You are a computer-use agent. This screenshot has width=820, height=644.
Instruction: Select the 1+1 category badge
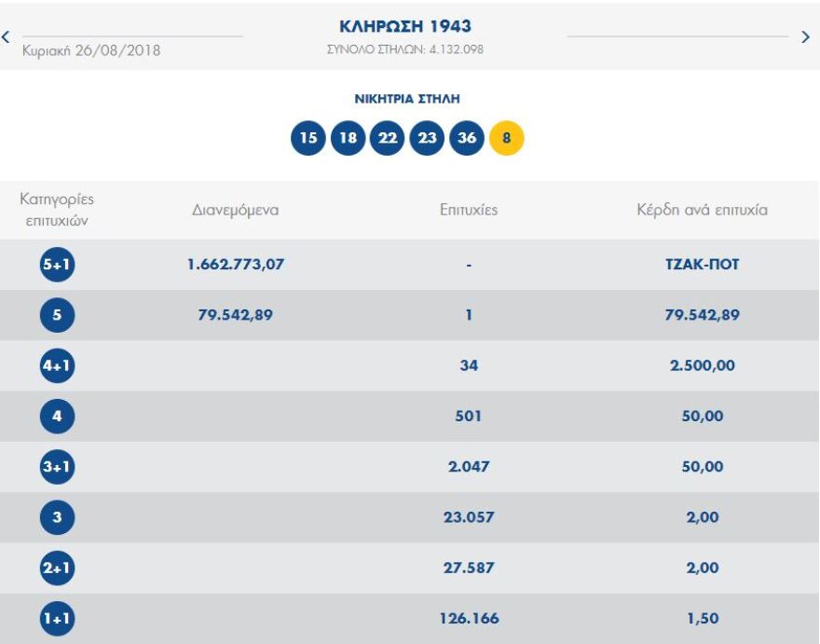tap(57, 619)
